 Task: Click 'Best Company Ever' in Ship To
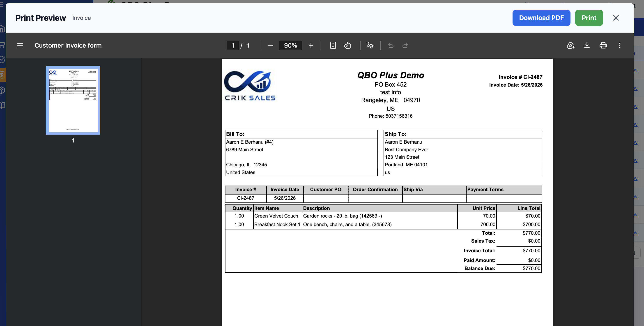(x=406, y=149)
